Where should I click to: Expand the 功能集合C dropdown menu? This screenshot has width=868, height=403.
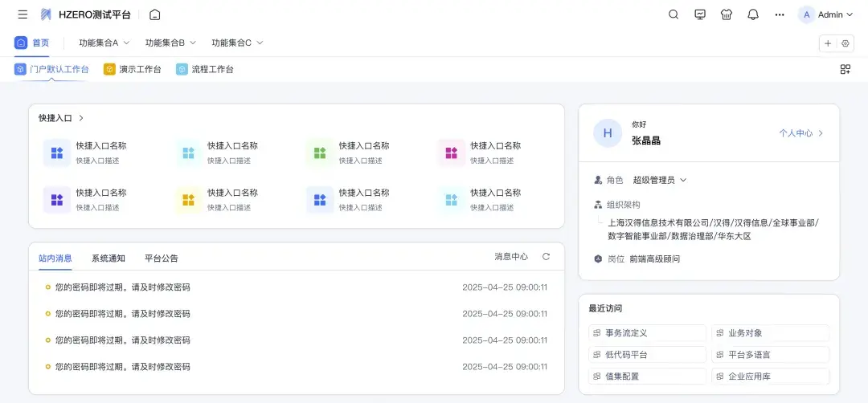(x=237, y=43)
